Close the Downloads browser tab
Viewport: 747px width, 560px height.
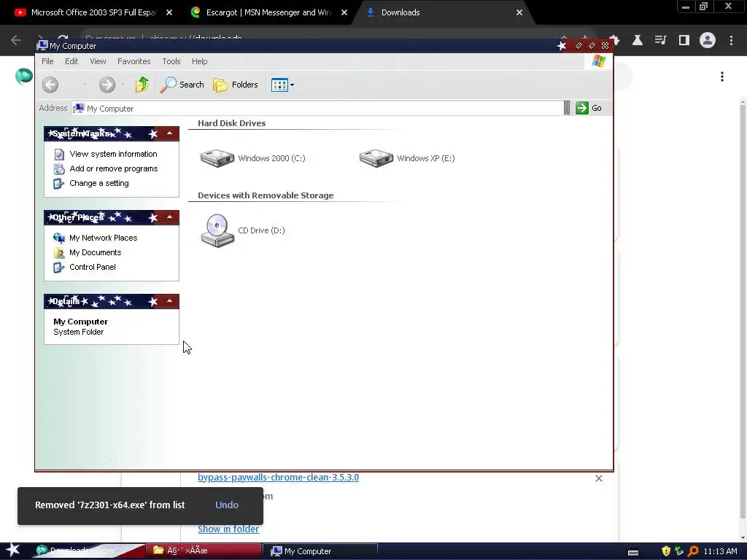pyautogui.click(x=519, y=12)
